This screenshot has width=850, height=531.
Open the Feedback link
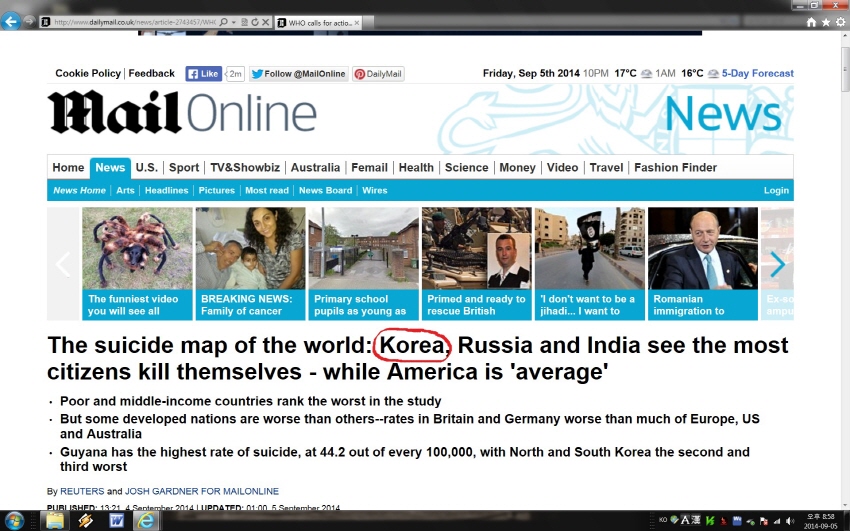tap(151, 73)
